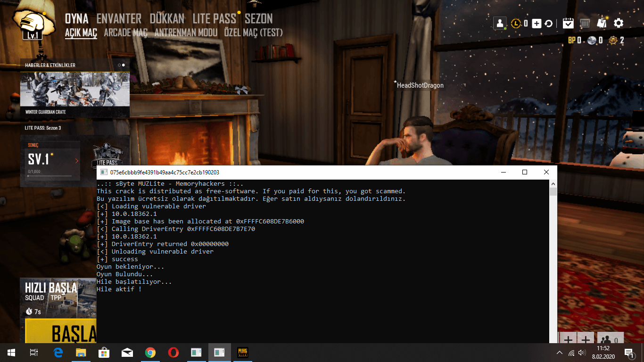Viewport: 644px width, 362px height.
Task: Select ÖZEL MAÇ (TEST) sub-tab
Action: pyautogui.click(x=253, y=33)
